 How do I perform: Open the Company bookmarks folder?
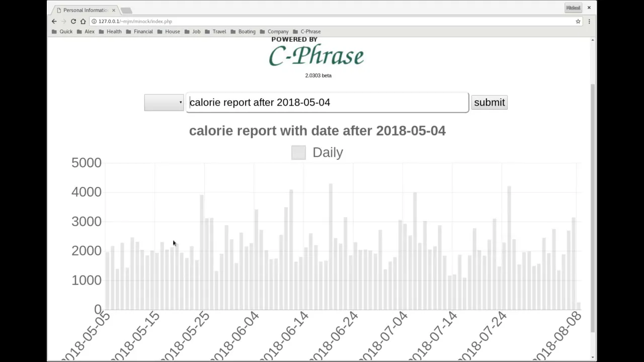[274, 31]
